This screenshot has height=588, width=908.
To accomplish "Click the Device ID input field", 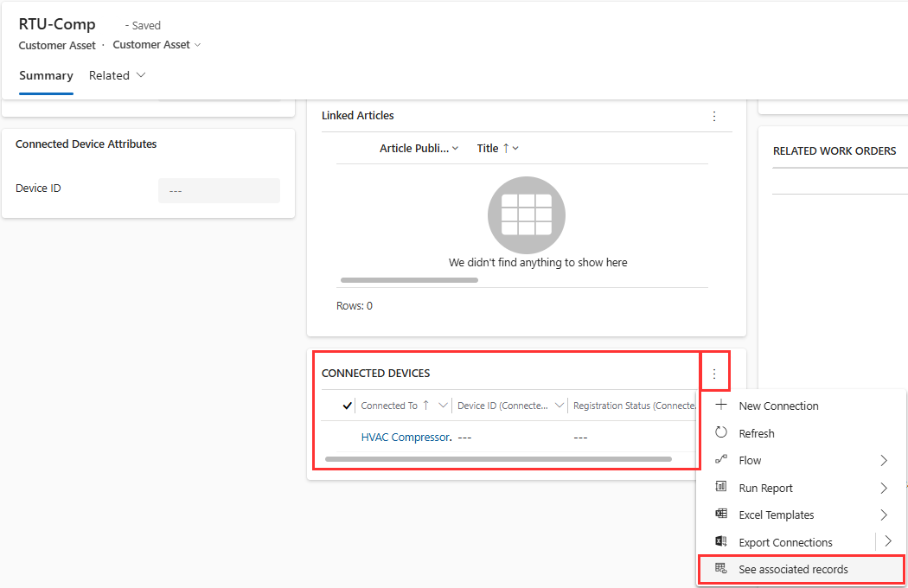I will click(x=219, y=190).
